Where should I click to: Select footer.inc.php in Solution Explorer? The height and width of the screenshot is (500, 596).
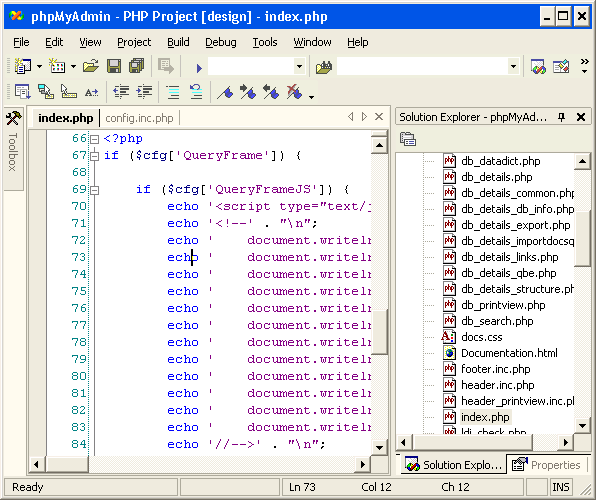point(495,369)
